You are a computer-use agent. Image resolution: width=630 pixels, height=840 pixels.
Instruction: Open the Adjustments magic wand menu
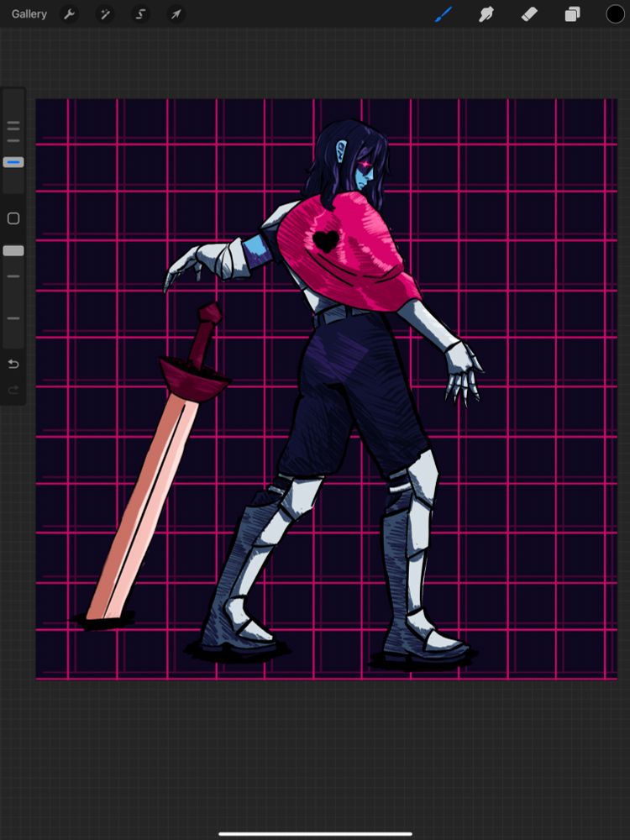coord(104,14)
